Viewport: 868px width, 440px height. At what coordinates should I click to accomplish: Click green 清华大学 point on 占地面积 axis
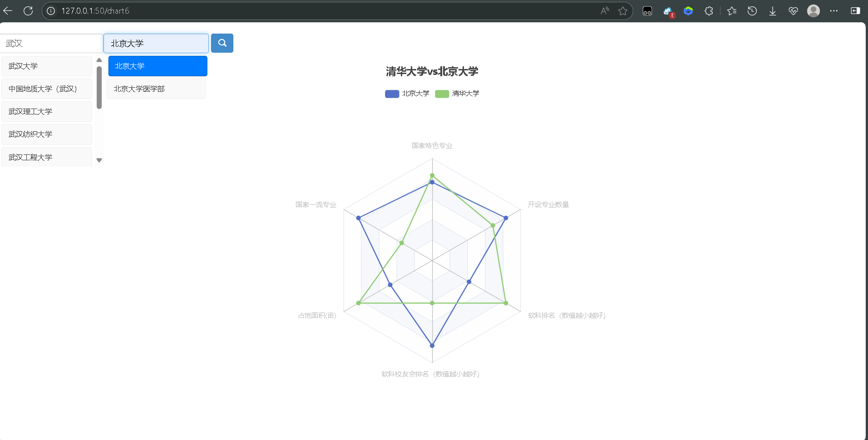(359, 303)
